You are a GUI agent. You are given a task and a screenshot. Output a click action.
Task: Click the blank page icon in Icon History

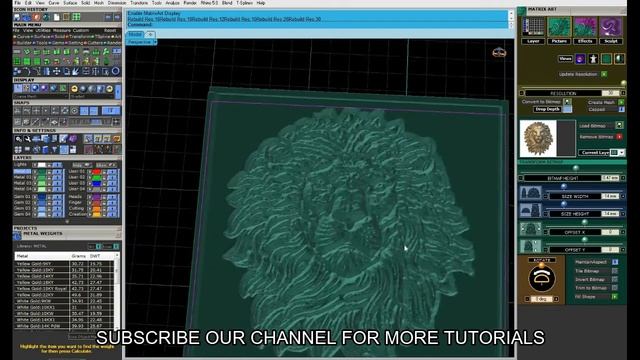tap(57, 17)
